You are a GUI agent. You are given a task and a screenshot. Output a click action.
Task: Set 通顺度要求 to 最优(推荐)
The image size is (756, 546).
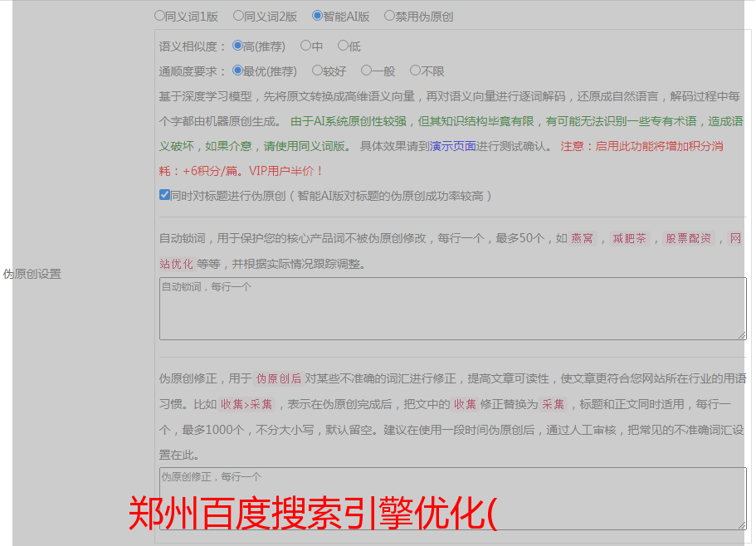click(237, 71)
